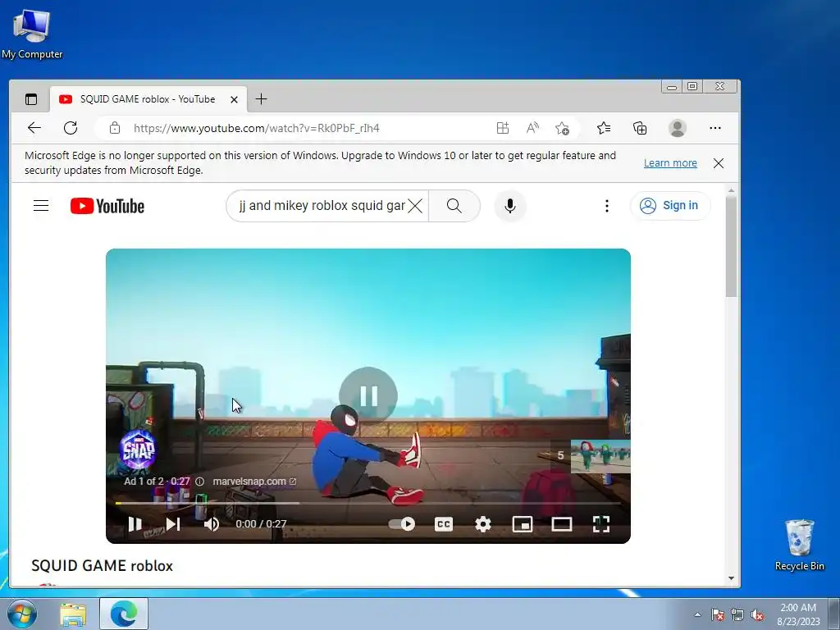Viewport: 840px width, 630px height.
Task: Open YouTube settings three-dot menu
Action: (x=607, y=206)
